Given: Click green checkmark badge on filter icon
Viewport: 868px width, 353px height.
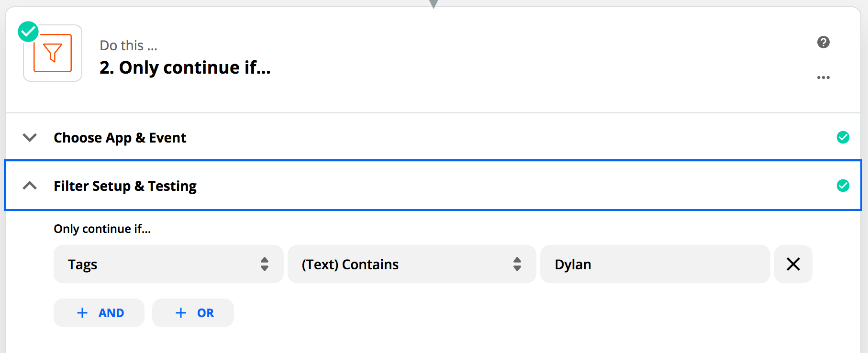Looking at the screenshot, I should (x=28, y=32).
